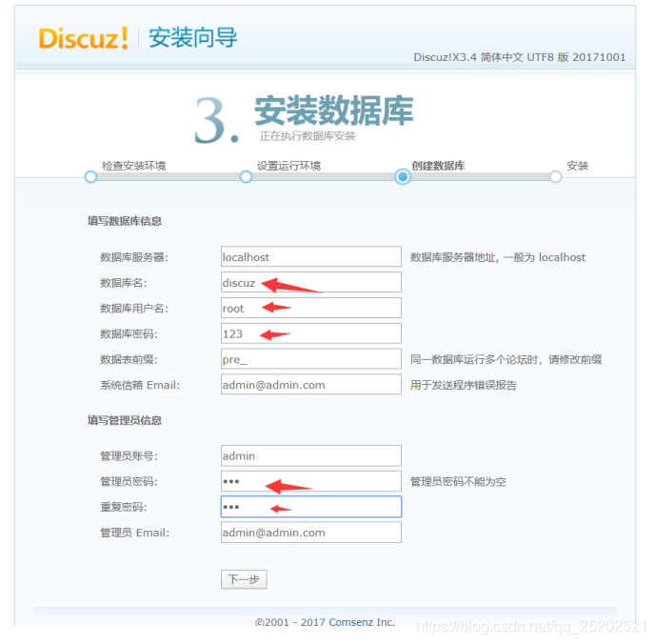Focus the 数据库服务器 field containing localhost
Viewport: 655px width, 644px height.
coord(310,256)
